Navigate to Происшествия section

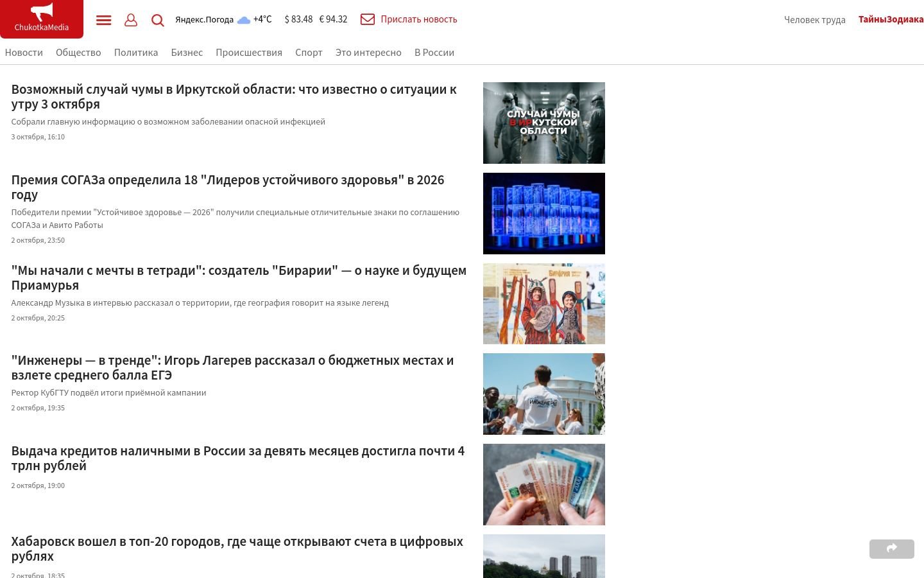point(249,53)
